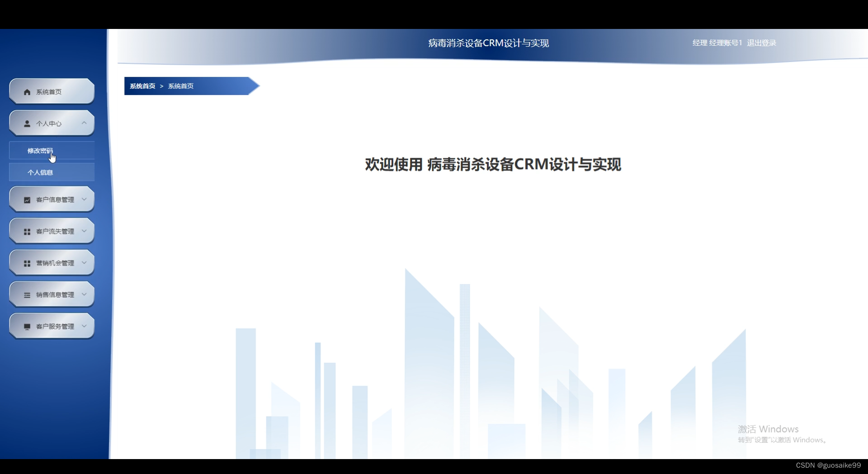Click 系统首页 in the breadcrumb trail
Screen dimensions: 868x474
point(142,86)
